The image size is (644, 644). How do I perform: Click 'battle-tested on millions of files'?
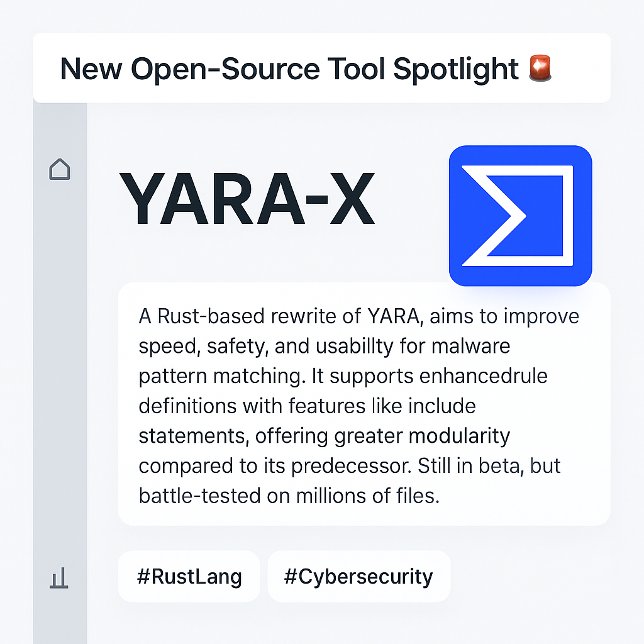[289, 496]
